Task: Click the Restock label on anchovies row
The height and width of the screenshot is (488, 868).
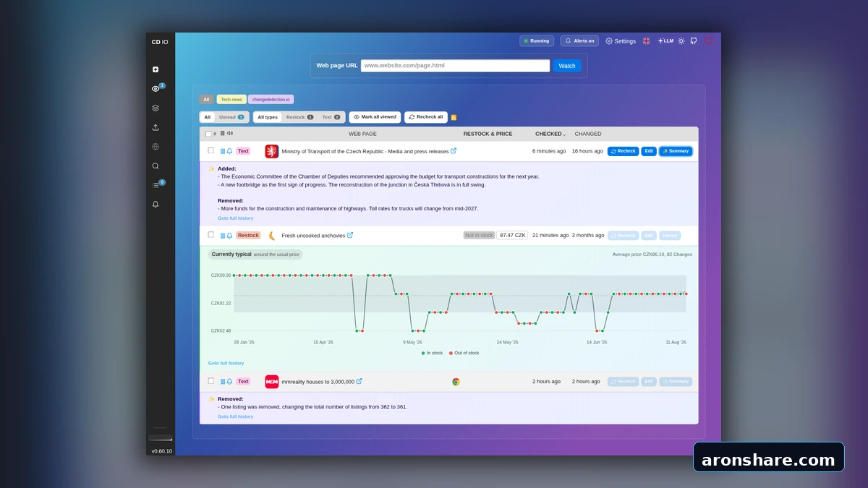Action: pos(248,235)
